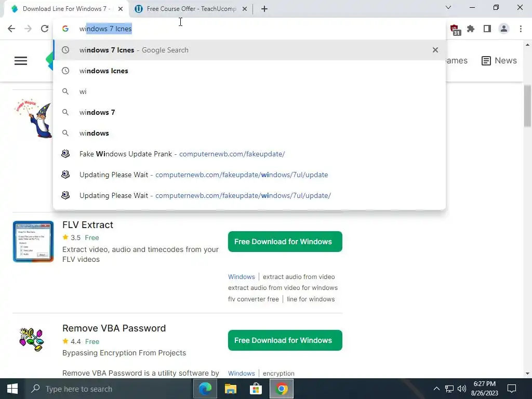
Task: Click the address bar text 'windows 7 lcnes'
Action: [x=105, y=29]
